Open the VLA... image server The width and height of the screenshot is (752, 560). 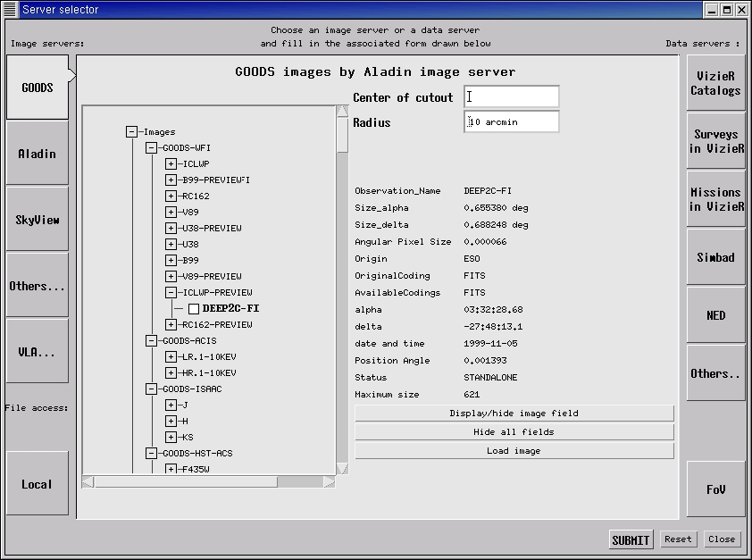[38, 352]
